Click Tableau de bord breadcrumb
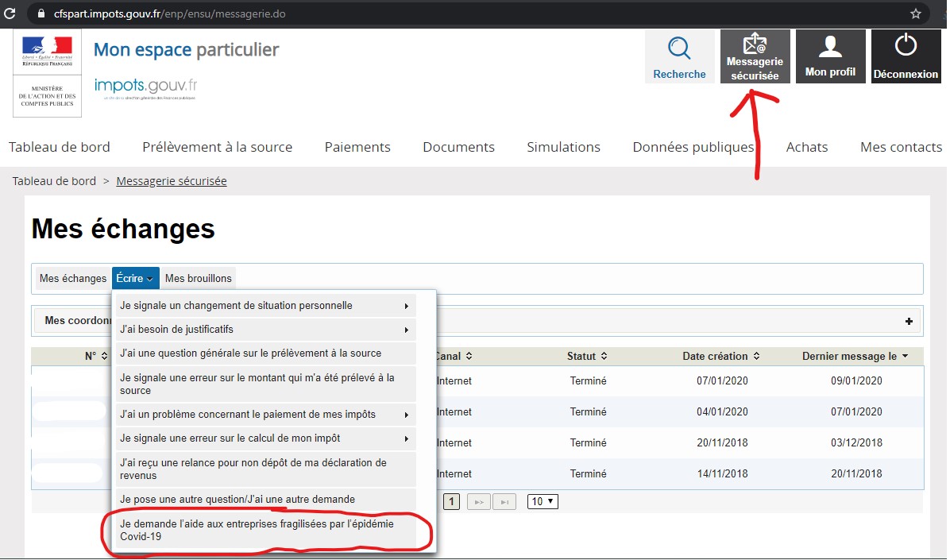The width and height of the screenshot is (950, 560). 54,180
